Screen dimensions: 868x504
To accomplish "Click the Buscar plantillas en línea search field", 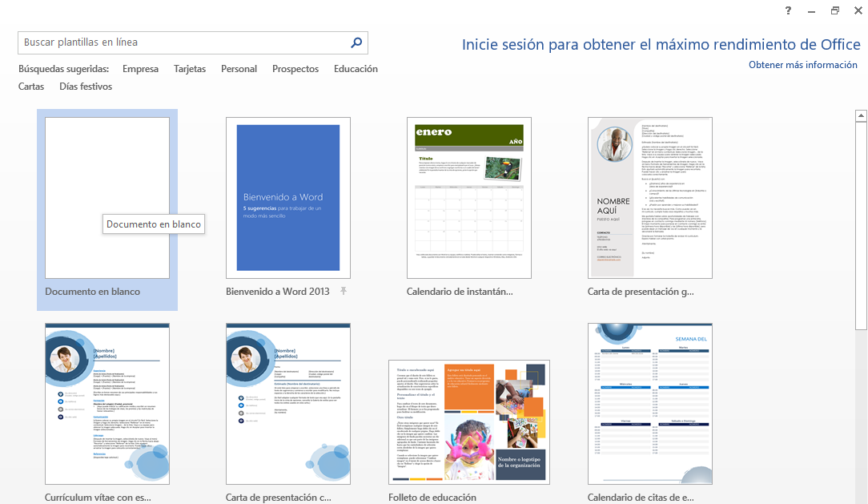I will [176, 42].
